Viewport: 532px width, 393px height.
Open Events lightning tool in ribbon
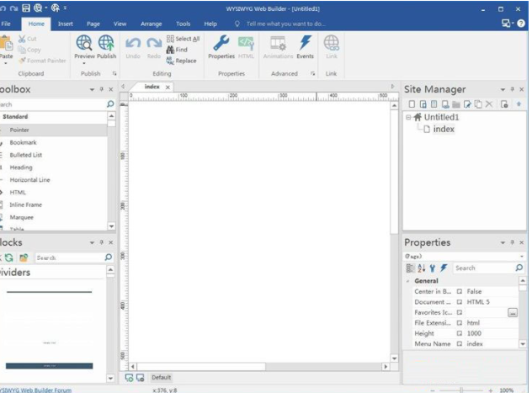coord(305,47)
